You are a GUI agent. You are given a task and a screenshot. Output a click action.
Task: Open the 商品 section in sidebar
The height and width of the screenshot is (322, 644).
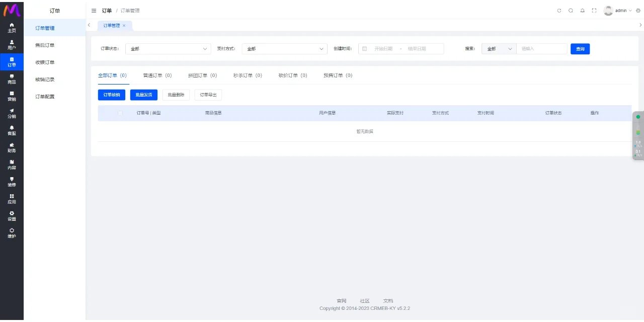[12, 79]
